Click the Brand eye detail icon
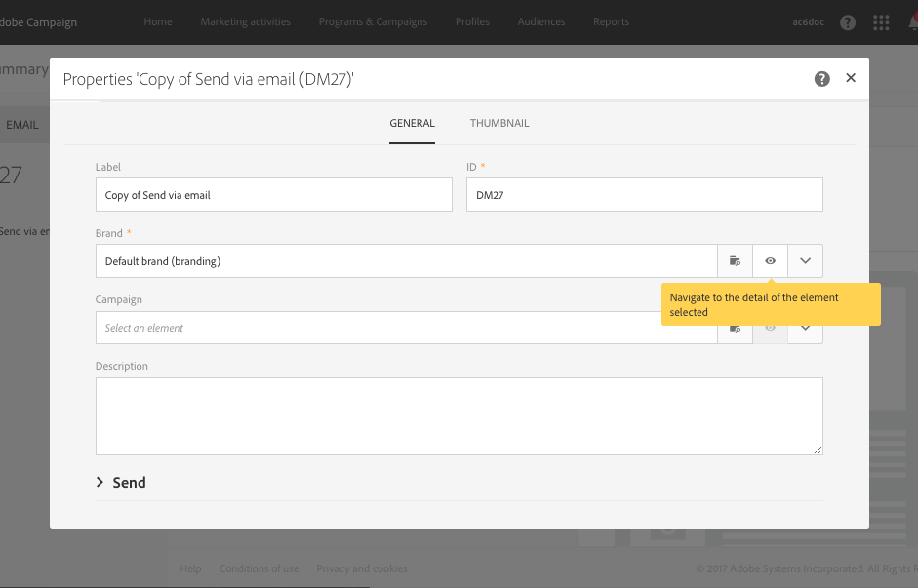Viewport: 918px width, 588px height. [770, 261]
